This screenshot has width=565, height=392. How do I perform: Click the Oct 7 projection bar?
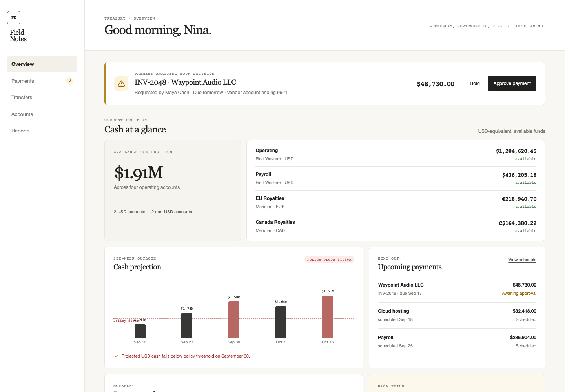tap(281, 322)
